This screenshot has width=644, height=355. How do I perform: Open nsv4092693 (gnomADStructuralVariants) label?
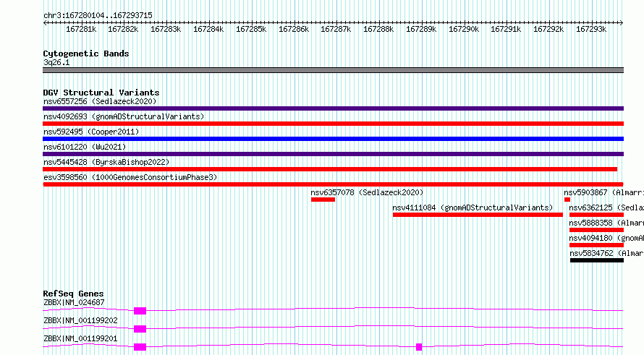[x=124, y=116]
